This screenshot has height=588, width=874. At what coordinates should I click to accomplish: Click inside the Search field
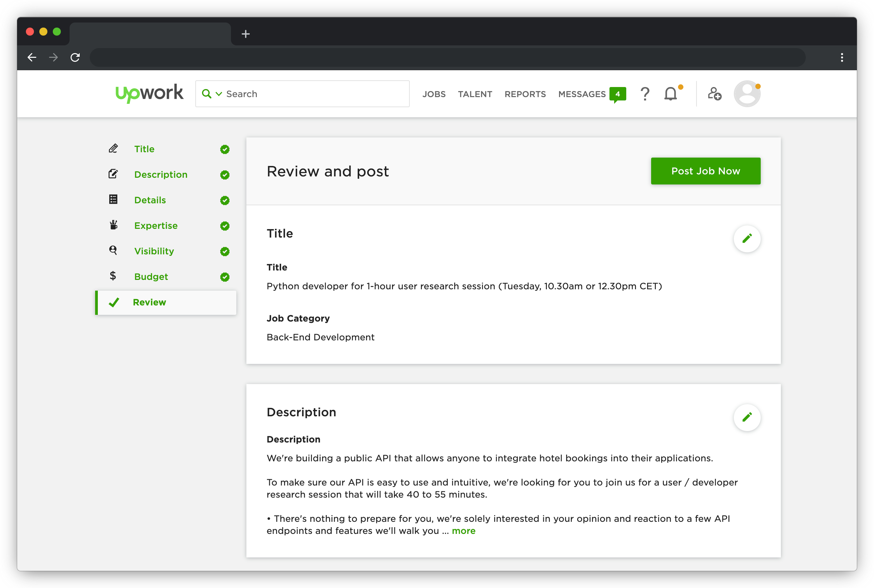point(300,94)
